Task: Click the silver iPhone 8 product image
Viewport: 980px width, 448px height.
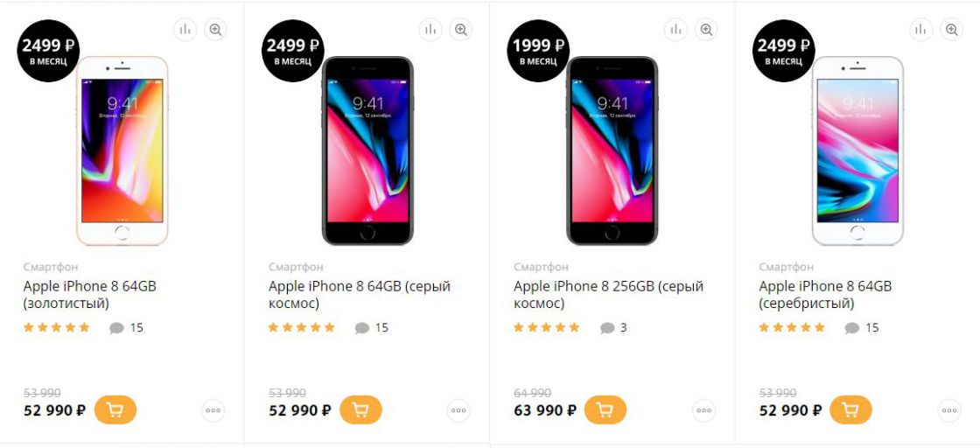Action: coord(857,150)
